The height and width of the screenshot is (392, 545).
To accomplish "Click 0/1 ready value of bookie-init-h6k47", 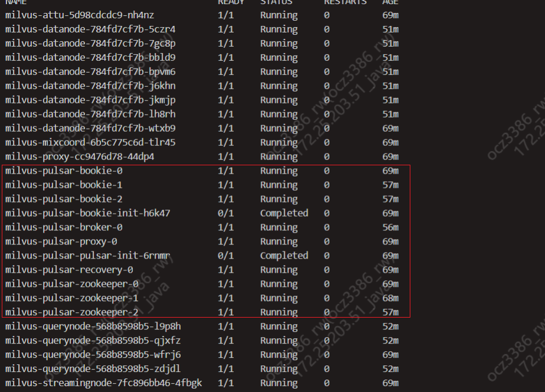I will point(226,213).
